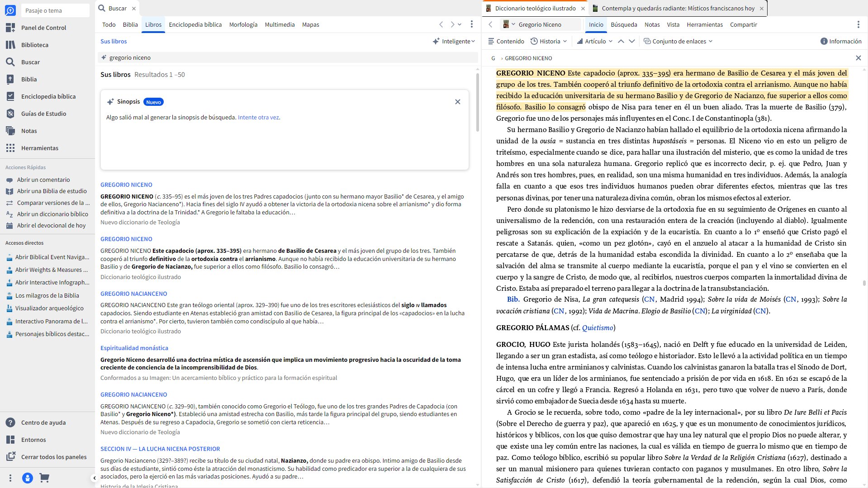The height and width of the screenshot is (488, 868).
Task: Switch to Mapas search tab
Action: coord(311,24)
